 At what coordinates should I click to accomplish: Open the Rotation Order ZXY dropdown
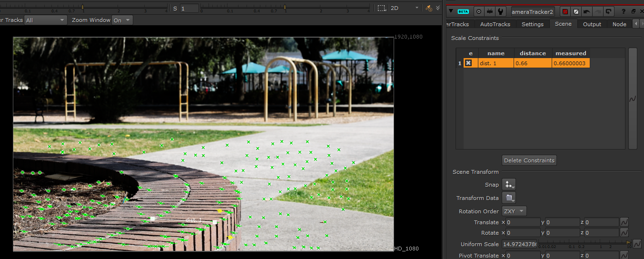[514, 211]
